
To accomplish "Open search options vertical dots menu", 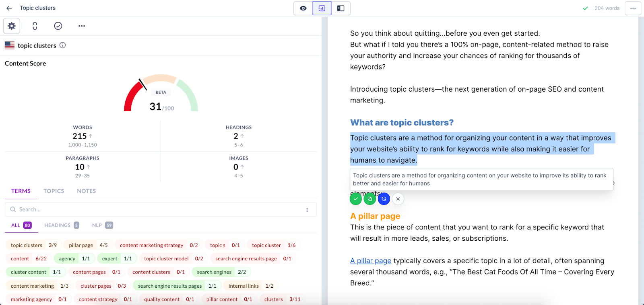I will point(307,210).
